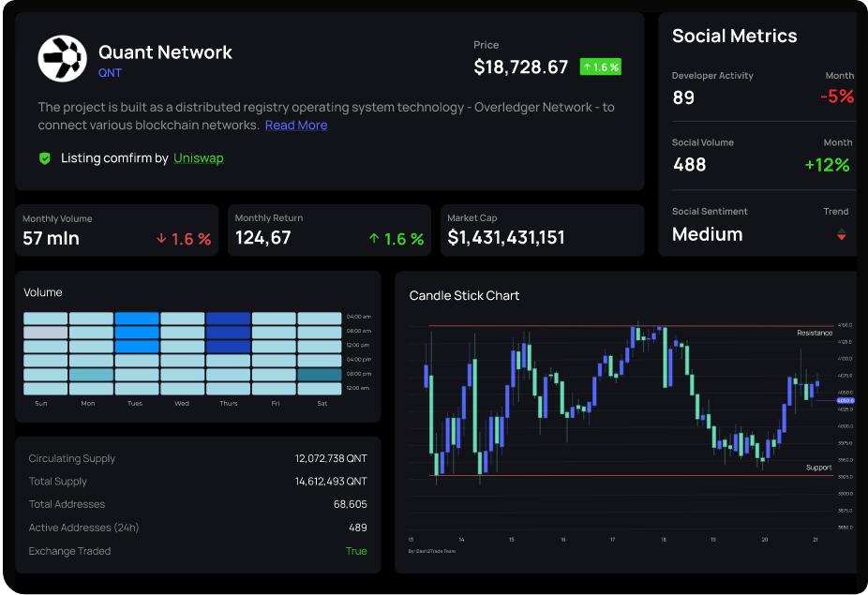Click the Volume panel heading

(x=42, y=292)
